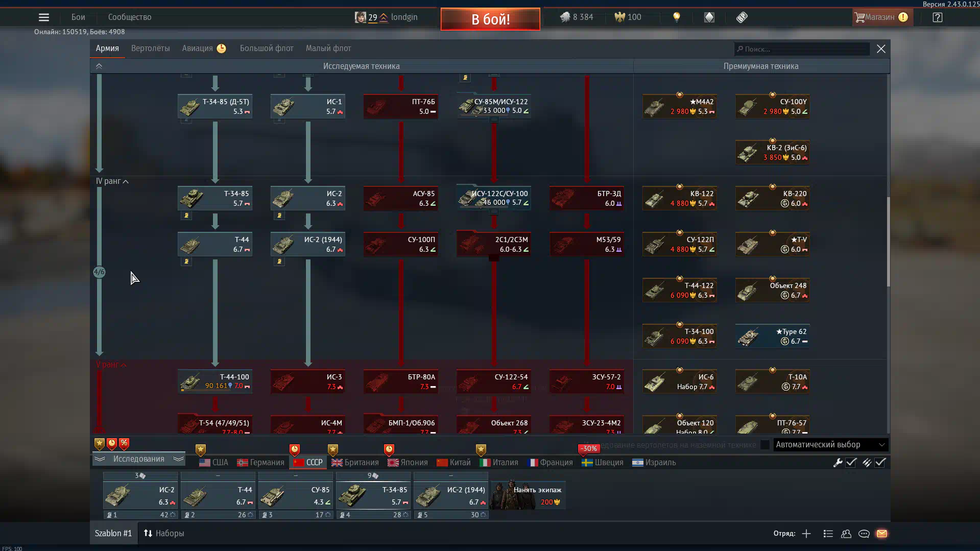Click the magnifier icon in search
980x551 pixels.
tap(739, 49)
